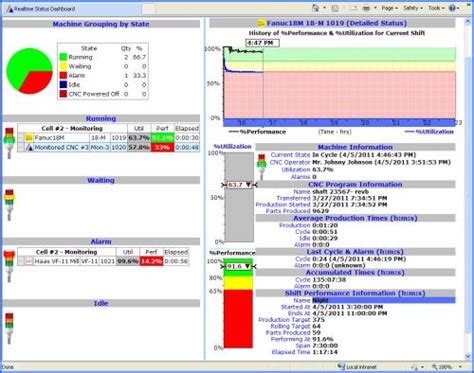Click the 4:47 PM time marker label
Screen dimensions: 474x373
pyautogui.click(x=262, y=43)
